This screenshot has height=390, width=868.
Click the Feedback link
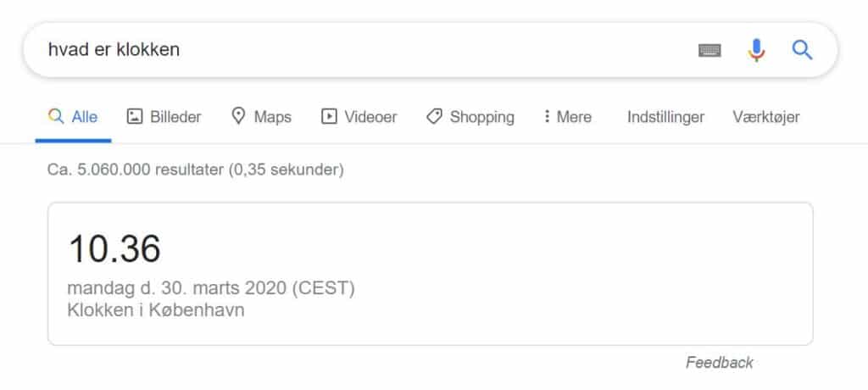[719, 362]
